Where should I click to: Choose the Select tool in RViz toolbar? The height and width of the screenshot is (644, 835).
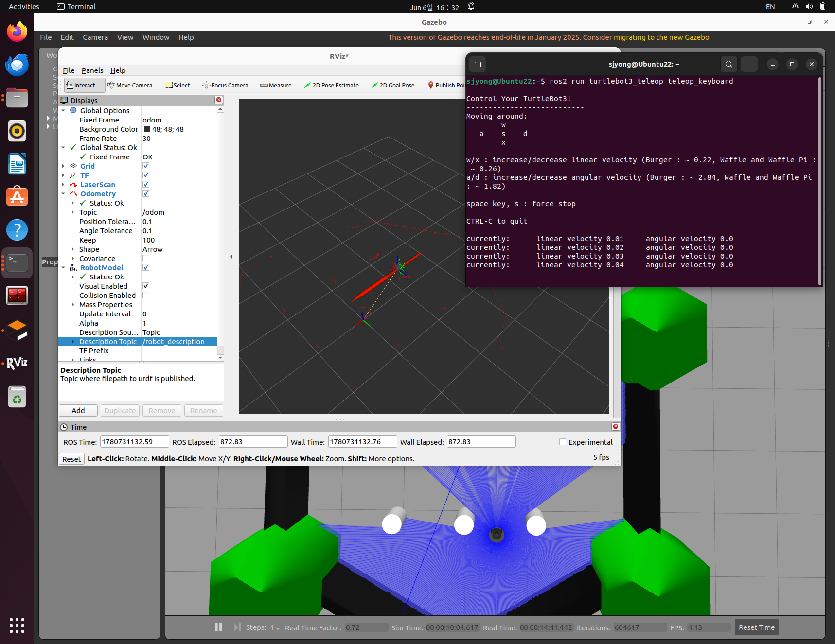tap(178, 85)
